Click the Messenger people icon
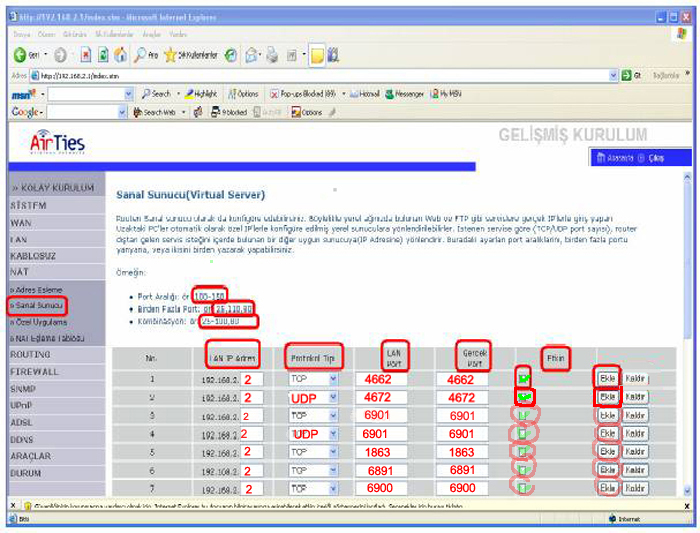The image size is (700, 533). [x=333, y=55]
